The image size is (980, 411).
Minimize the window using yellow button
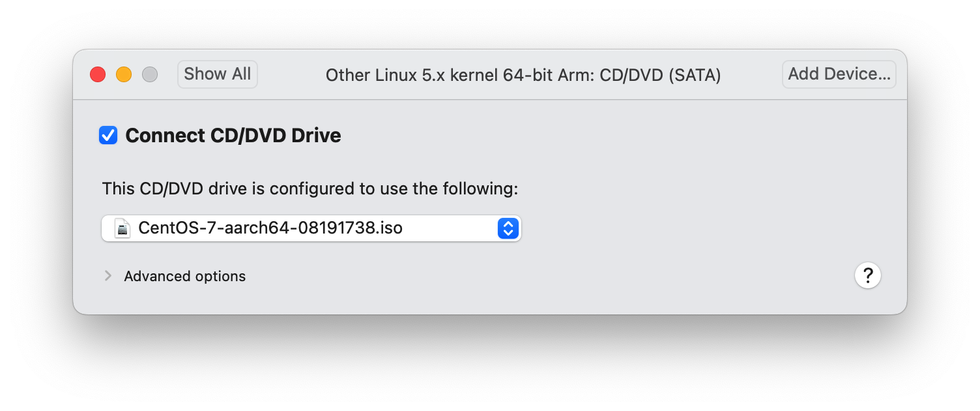(124, 74)
